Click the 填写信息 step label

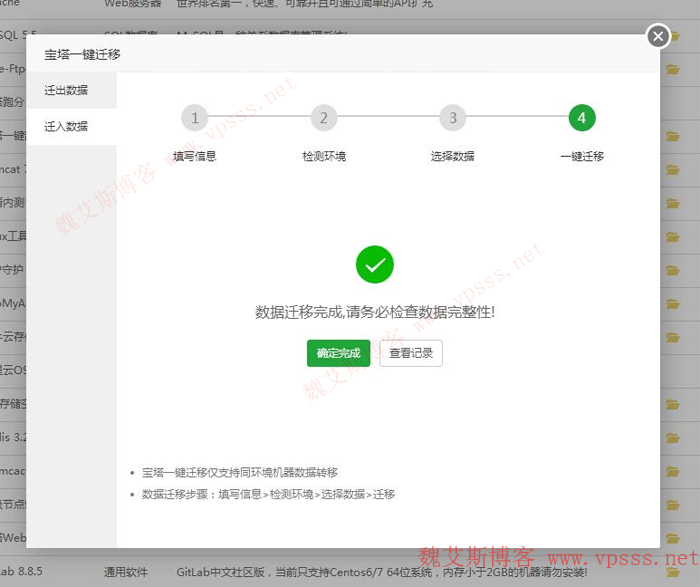195,156
